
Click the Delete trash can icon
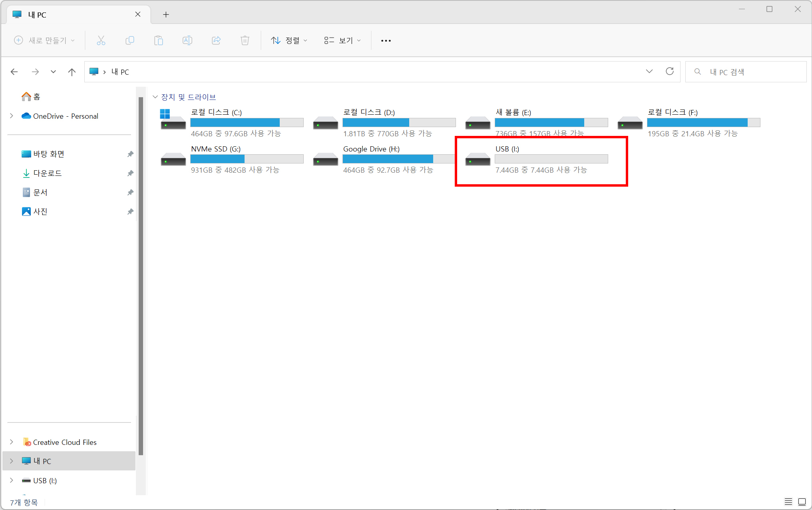click(x=245, y=40)
